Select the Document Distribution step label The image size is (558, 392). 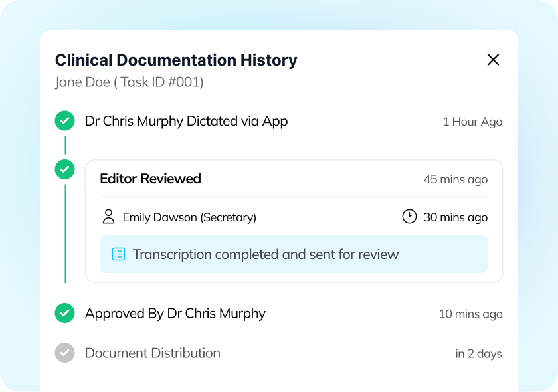point(152,353)
